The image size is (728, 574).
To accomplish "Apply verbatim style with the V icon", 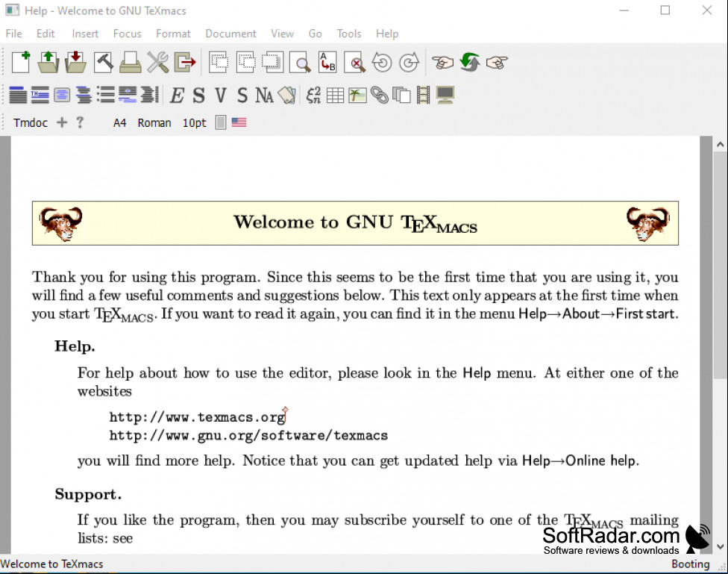I will pos(221,96).
